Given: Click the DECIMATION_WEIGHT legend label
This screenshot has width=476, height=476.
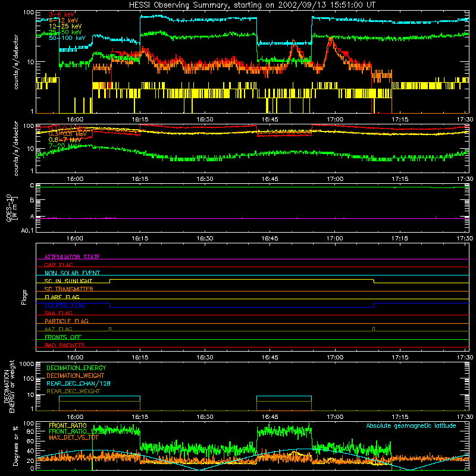Looking at the screenshot, I should tap(76, 375).
